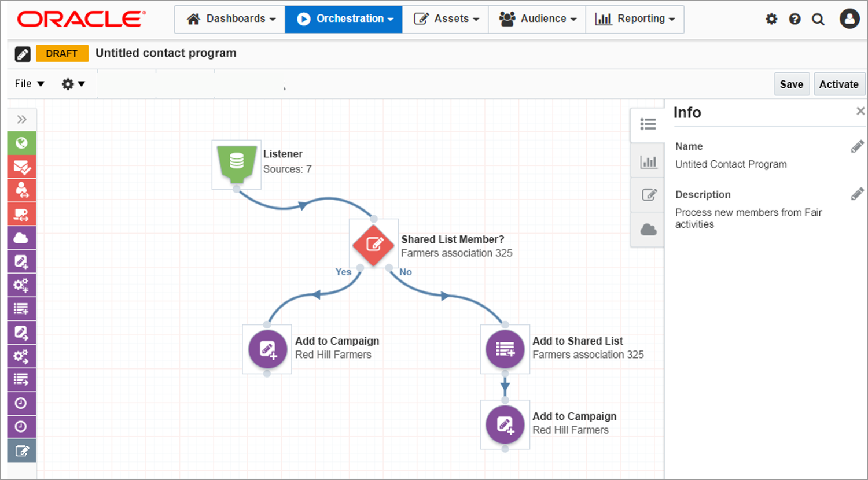Click the 'Sources: 7' text under Listener
868x480 pixels.
point(288,169)
